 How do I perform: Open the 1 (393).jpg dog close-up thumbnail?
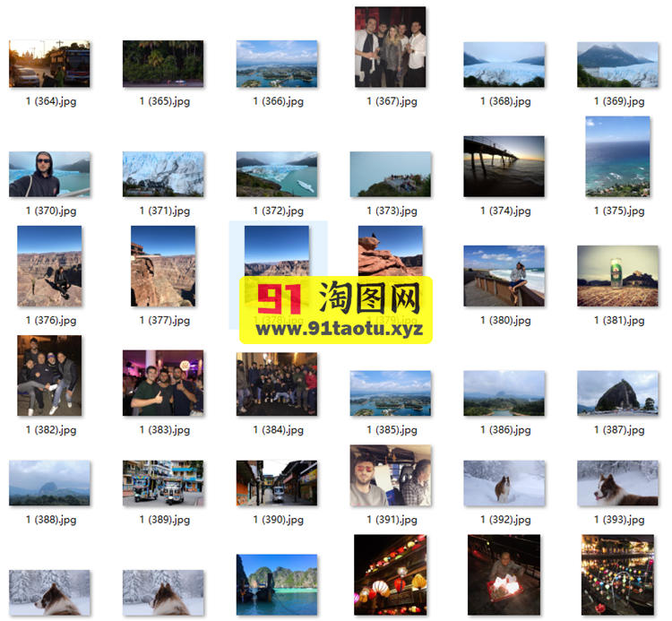pyautogui.click(x=617, y=483)
